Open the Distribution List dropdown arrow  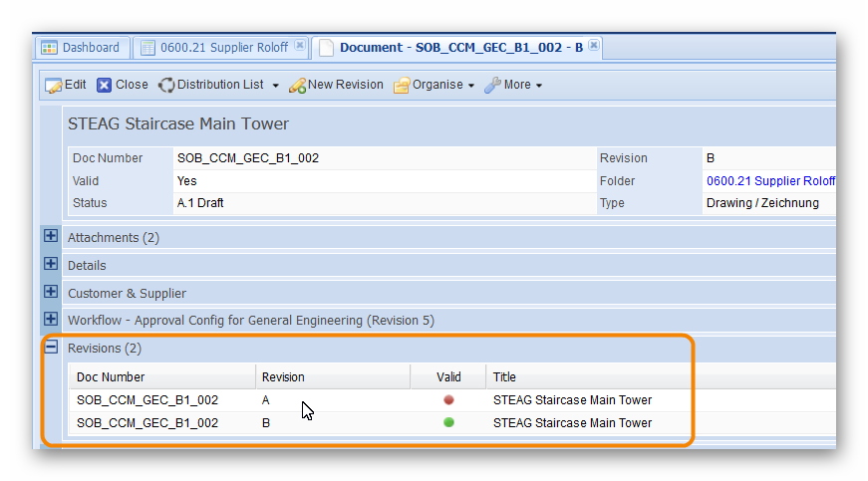[276, 87]
